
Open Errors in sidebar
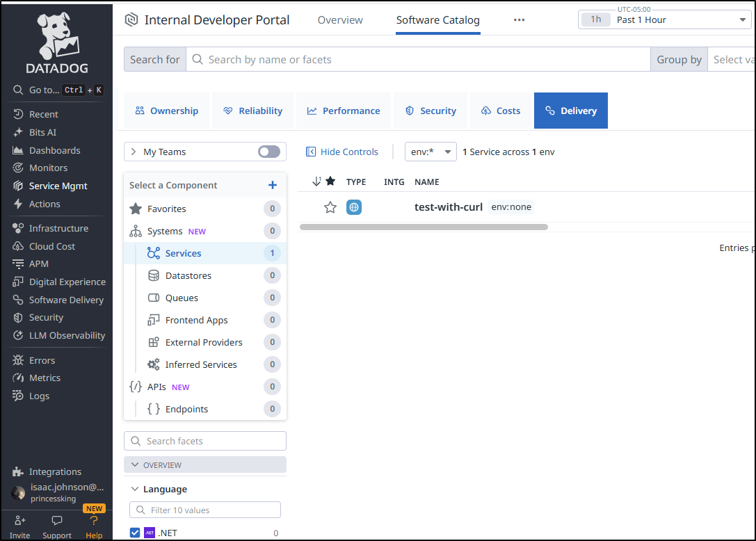34,361
